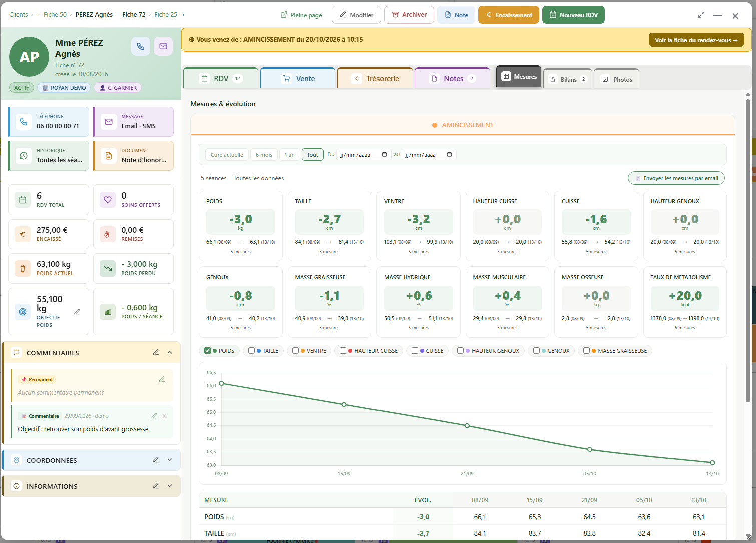The width and height of the screenshot is (756, 543).
Task: Edit the Commentaires section via pencil icon
Action: (156, 352)
